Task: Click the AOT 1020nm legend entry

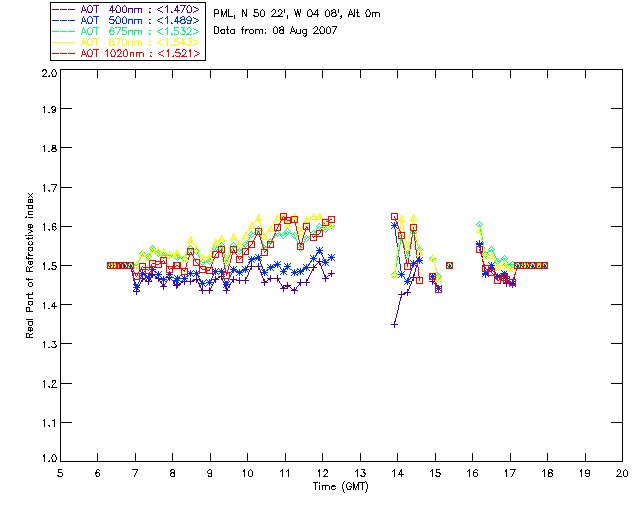Action: [127, 53]
